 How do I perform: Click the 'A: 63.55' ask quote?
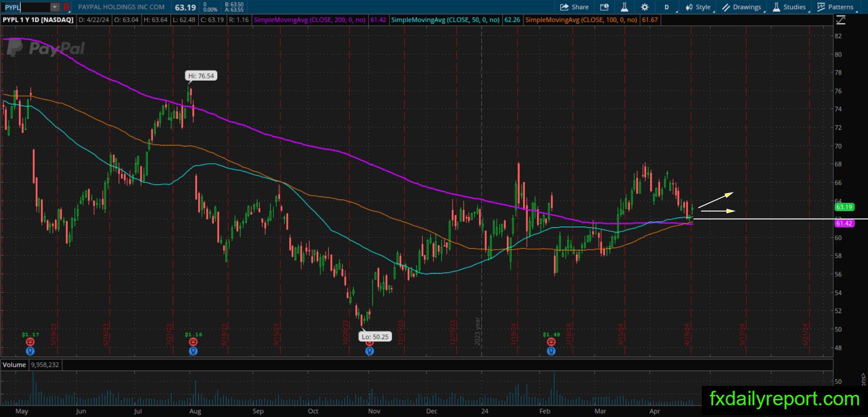point(234,10)
